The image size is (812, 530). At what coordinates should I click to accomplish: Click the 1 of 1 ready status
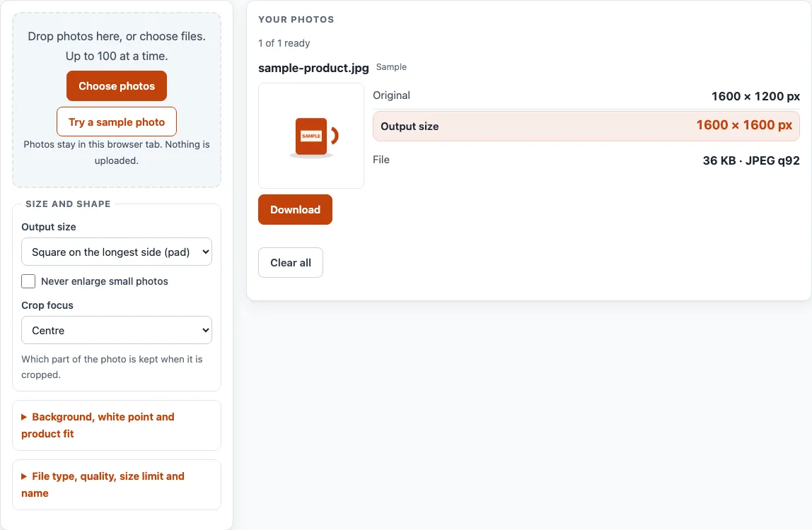point(284,43)
